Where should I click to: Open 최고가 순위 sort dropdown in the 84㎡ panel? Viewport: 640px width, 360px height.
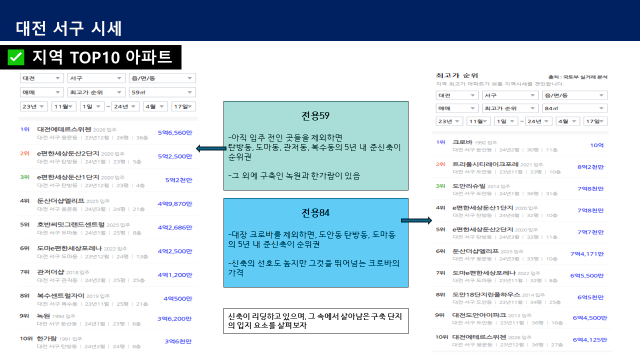[x=510, y=108]
